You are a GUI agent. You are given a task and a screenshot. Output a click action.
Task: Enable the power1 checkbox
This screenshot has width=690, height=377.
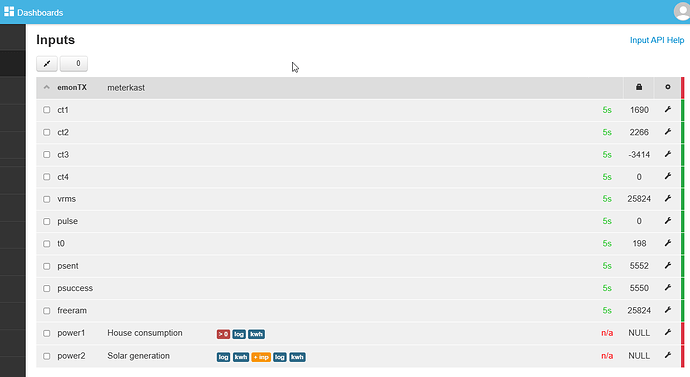pyautogui.click(x=47, y=333)
